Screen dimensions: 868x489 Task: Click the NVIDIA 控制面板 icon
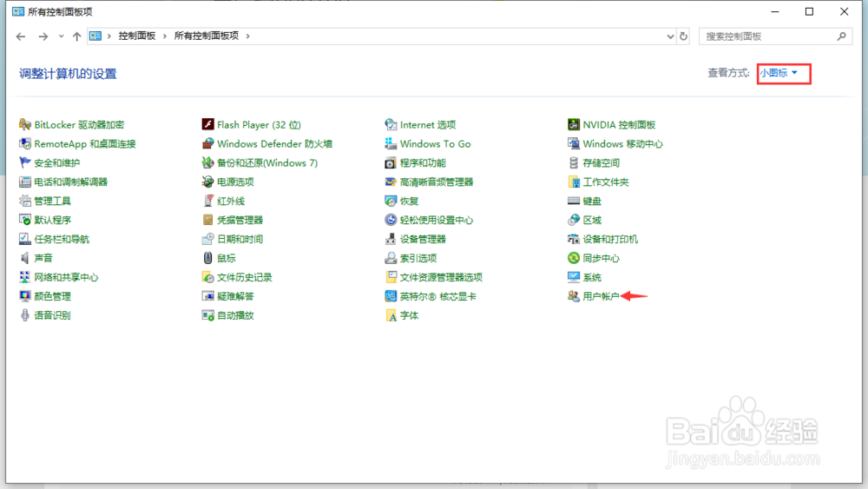(574, 124)
